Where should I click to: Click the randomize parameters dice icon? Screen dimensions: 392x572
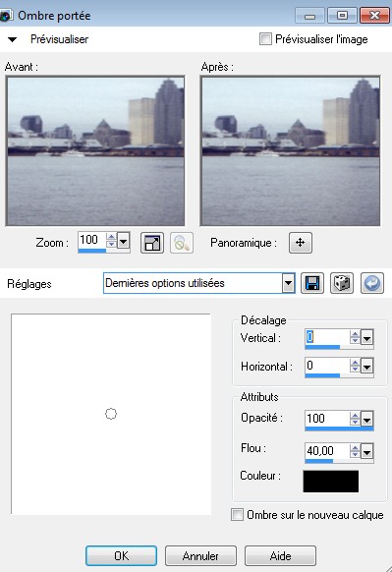[342, 283]
